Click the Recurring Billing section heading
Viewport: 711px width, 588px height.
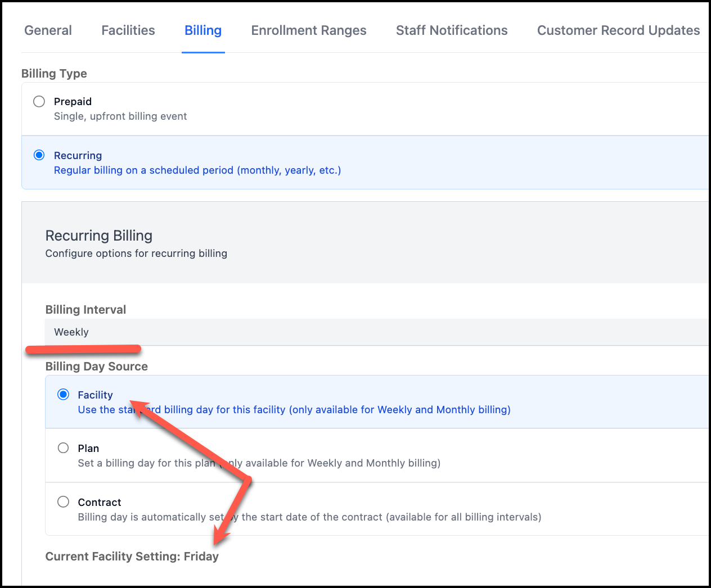pos(99,236)
